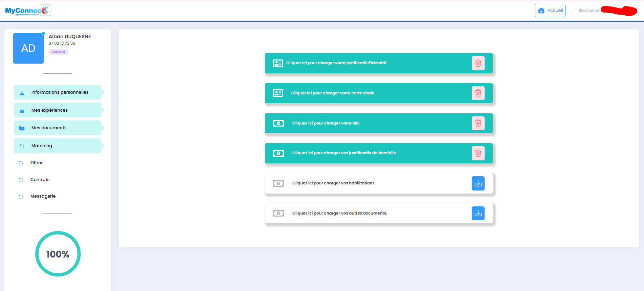Click the MyConnect logo
This screenshot has height=291, width=644.
pos(28,10)
